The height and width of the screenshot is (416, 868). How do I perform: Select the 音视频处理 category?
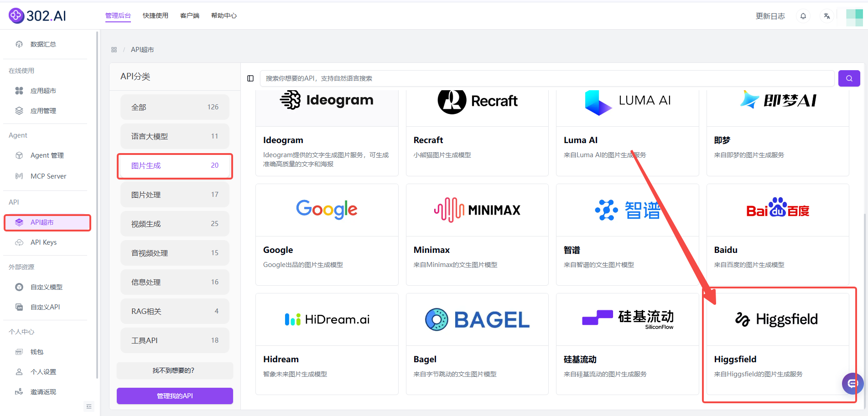pyautogui.click(x=175, y=253)
